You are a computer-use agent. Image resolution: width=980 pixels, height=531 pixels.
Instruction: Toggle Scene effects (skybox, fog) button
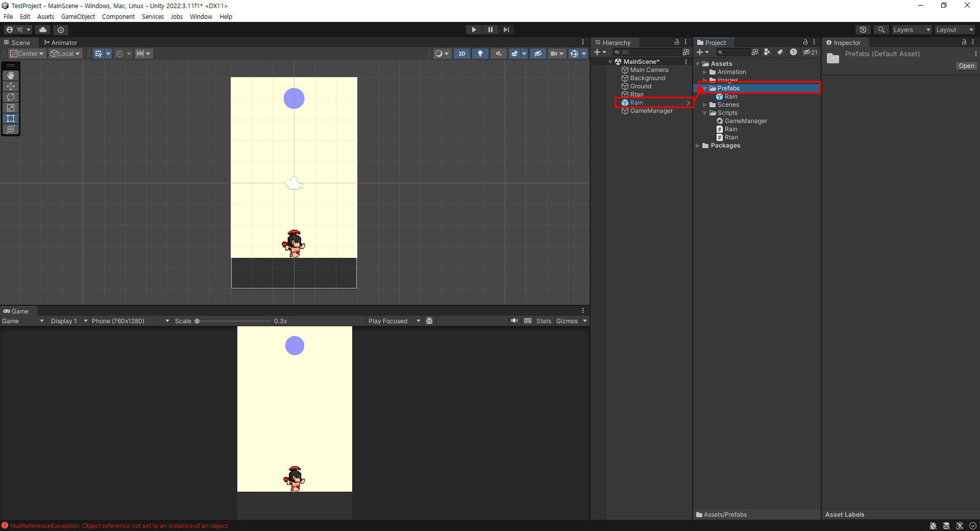point(514,54)
